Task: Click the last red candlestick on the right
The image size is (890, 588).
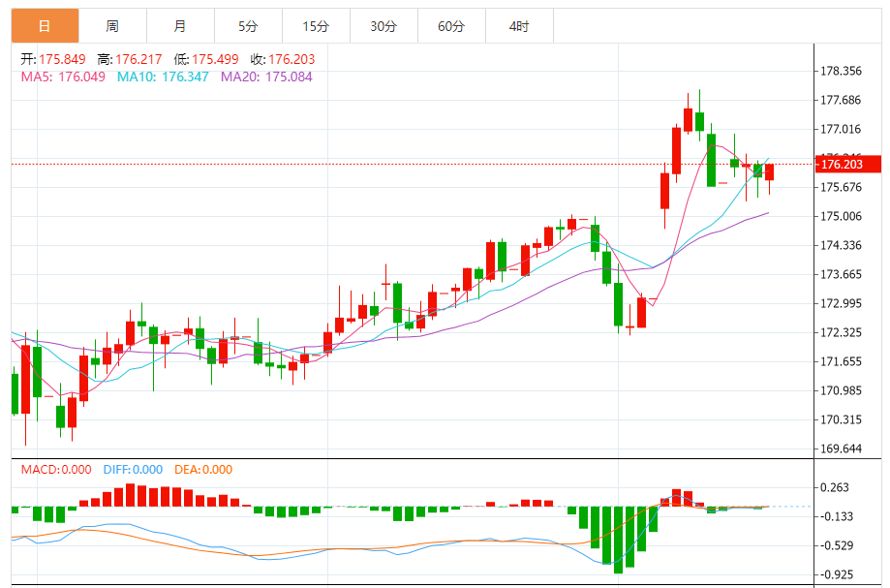Action: (769, 172)
